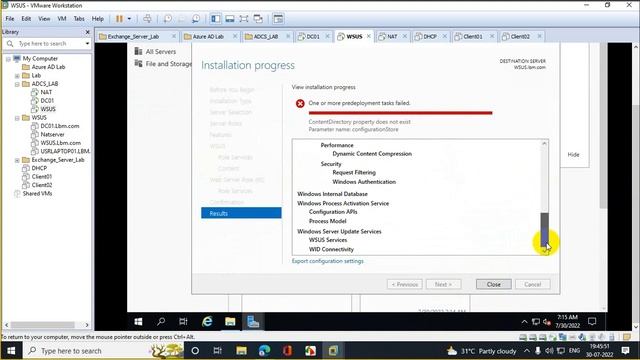Open the File menu
The image size is (640, 360).
(10, 19)
